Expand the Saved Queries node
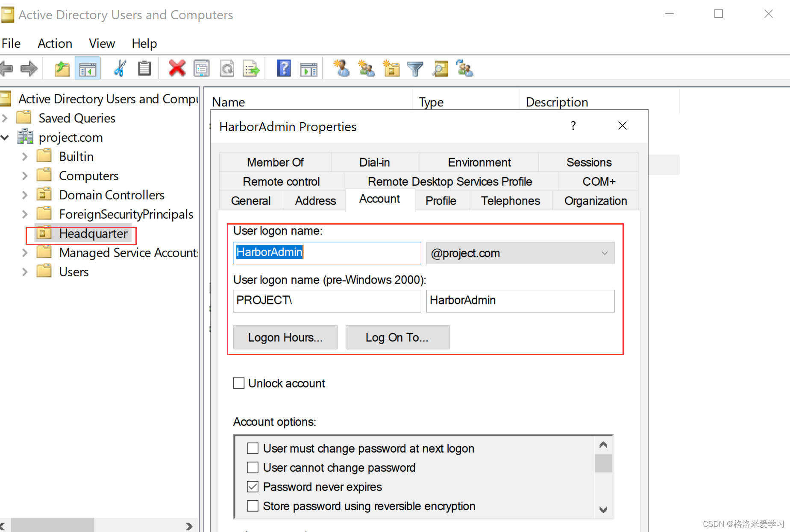 (x=5, y=118)
